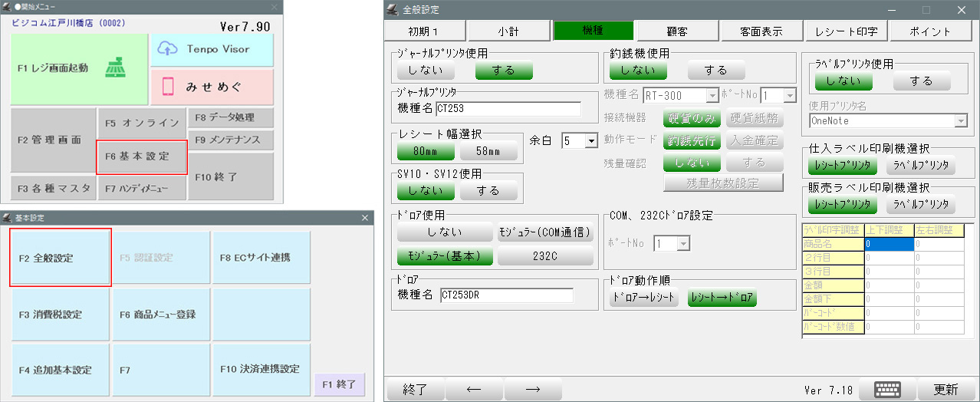The width and height of the screenshot is (980, 402).
Task: Set label printer use to する
Action: [922, 81]
